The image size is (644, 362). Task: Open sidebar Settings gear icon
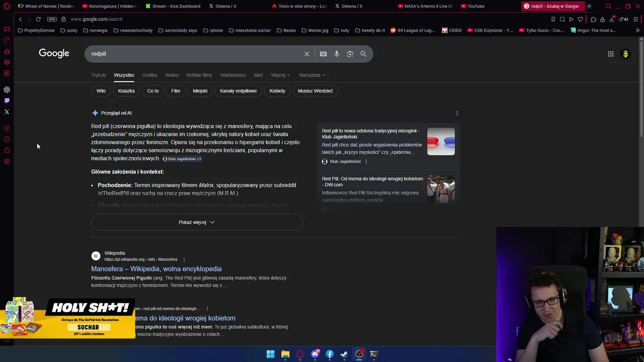[x=7, y=161]
